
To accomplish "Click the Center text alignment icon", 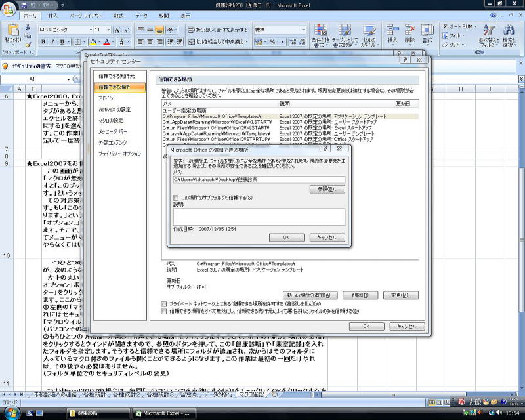I will tap(150, 42).
